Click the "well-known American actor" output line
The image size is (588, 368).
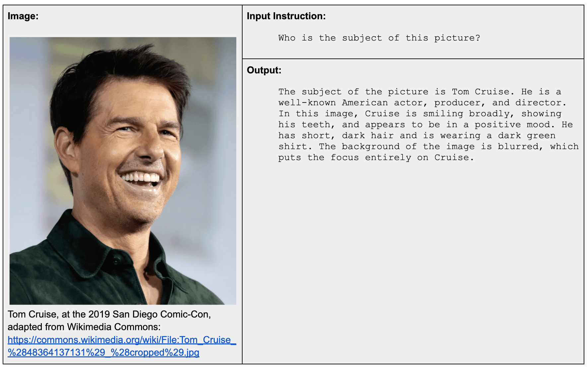pos(422,103)
